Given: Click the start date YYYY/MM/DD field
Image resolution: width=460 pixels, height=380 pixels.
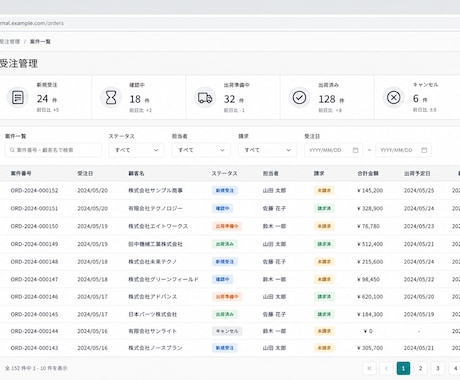Looking at the screenshot, I should 333,150.
